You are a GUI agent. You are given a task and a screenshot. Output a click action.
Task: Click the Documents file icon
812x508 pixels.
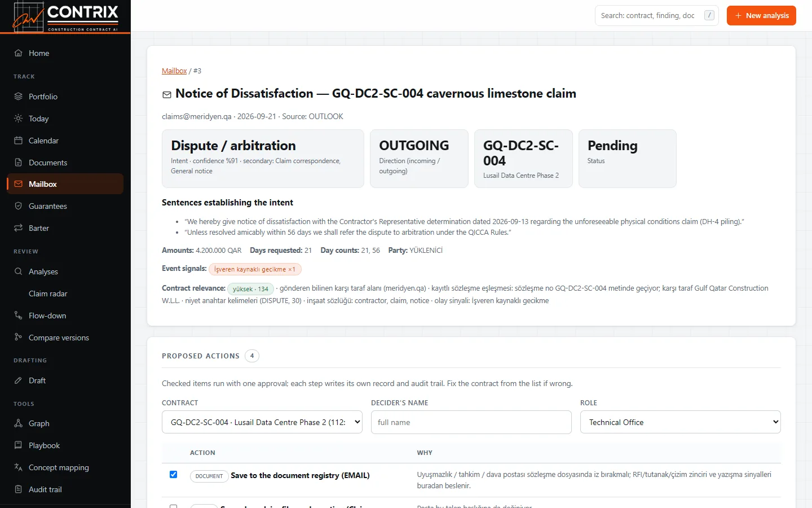coord(18,163)
